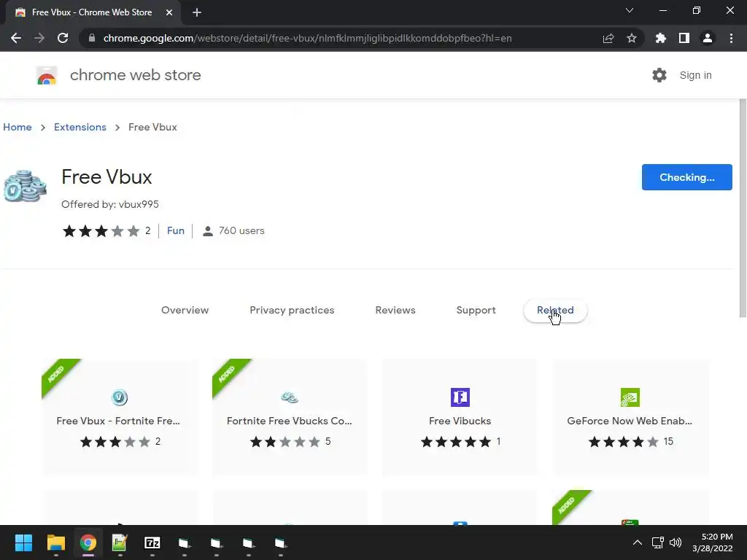
Task: Click the Chrome taskbar icon
Action: coord(88,542)
